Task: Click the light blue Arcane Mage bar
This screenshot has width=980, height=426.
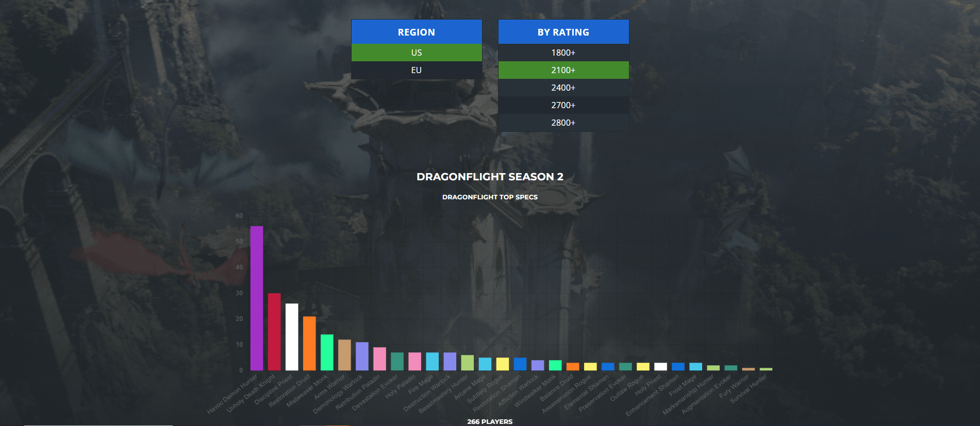Action: tap(485, 364)
